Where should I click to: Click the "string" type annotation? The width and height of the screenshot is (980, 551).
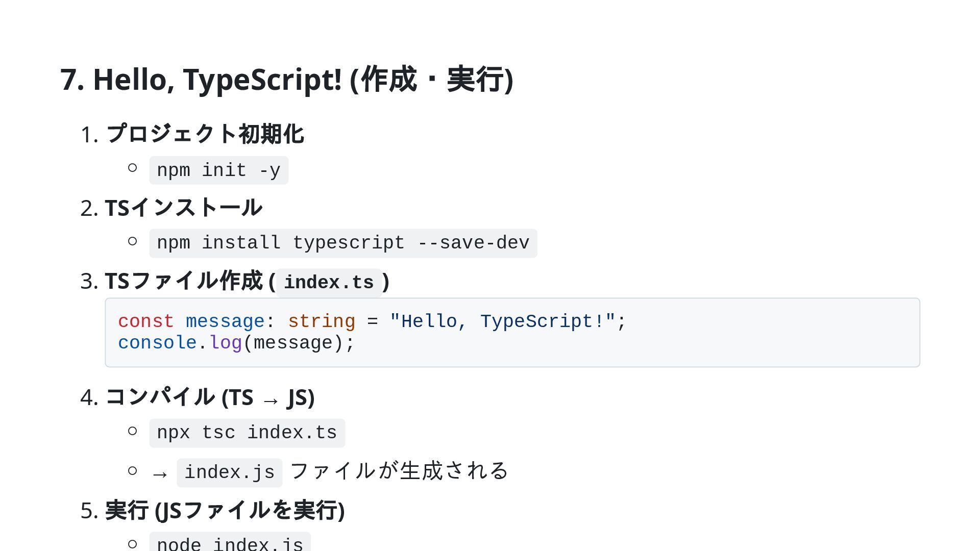coord(321,321)
